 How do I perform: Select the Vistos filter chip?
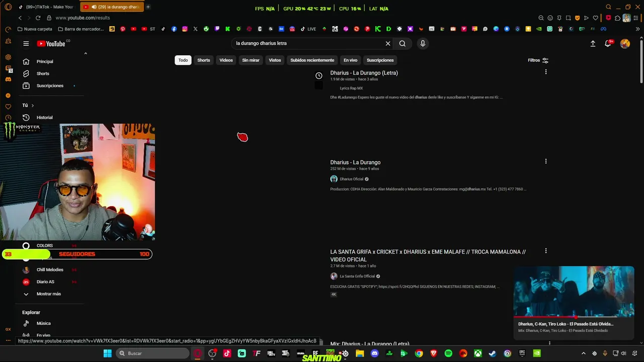[x=275, y=60]
